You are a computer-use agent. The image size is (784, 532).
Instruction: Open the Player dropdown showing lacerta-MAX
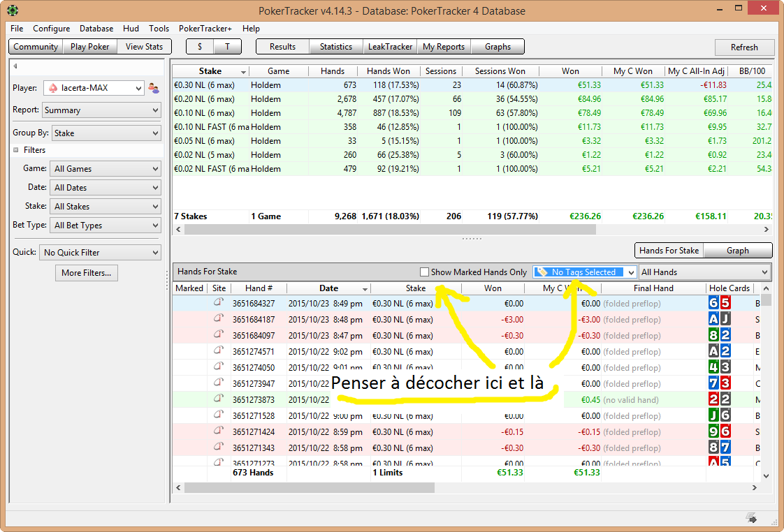(94, 88)
